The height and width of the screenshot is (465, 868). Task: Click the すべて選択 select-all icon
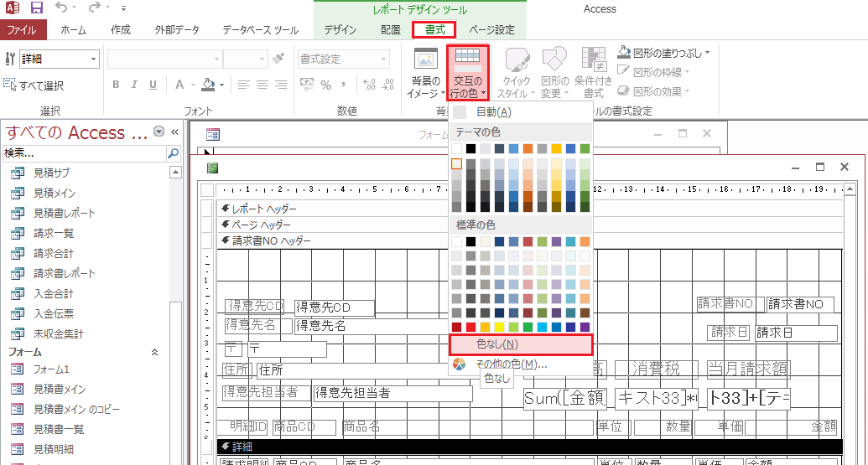10,85
